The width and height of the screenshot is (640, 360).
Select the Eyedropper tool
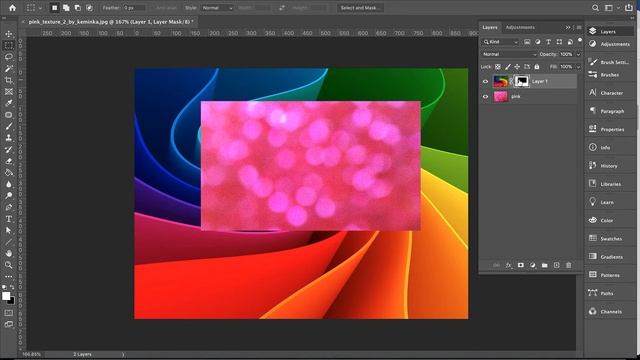tap(9, 103)
